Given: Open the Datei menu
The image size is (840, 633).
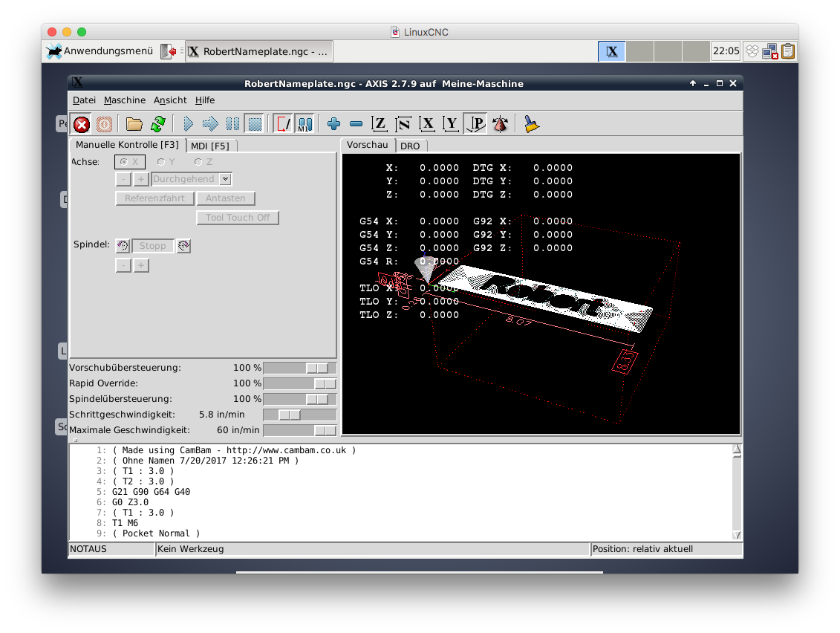Looking at the screenshot, I should click(x=84, y=100).
